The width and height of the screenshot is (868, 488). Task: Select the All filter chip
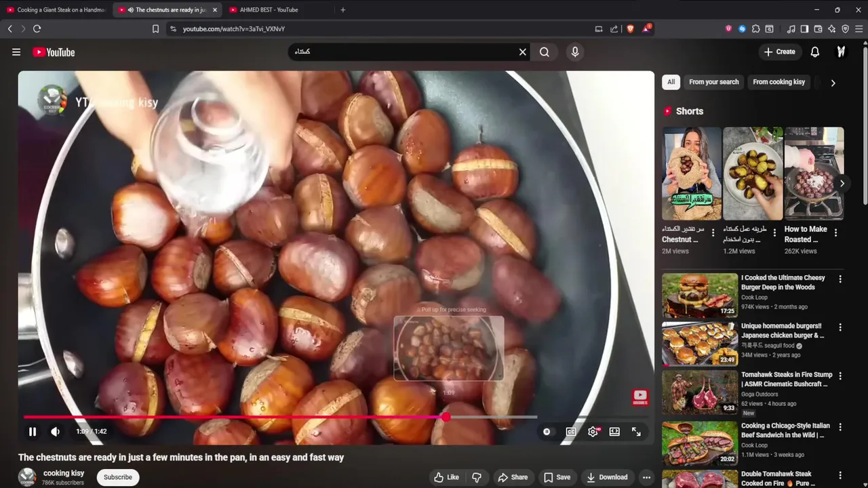671,82
